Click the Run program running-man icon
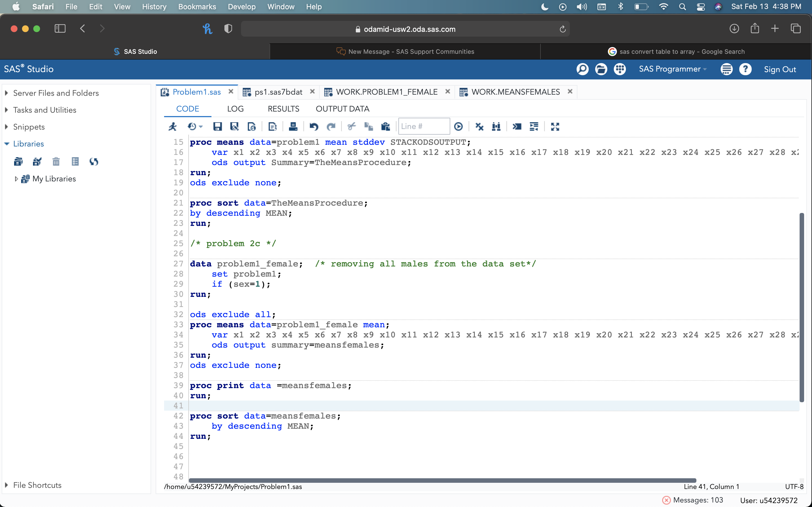The height and width of the screenshot is (507, 812). coord(173,126)
